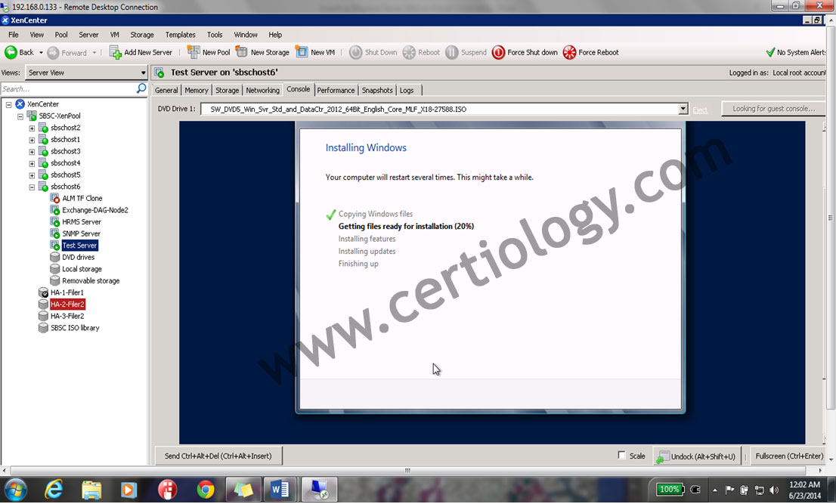The image size is (836, 504).
Task: Click the HRMS Server VM icon
Action: (x=55, y=221)
